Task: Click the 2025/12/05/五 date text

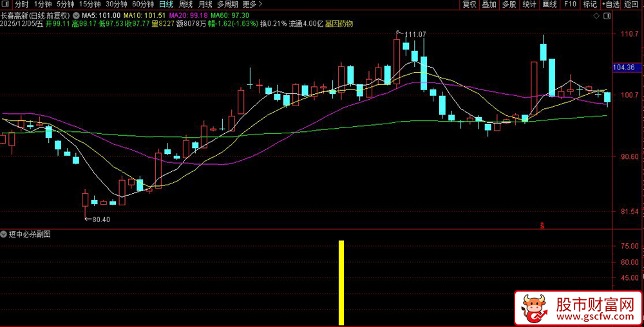Action: pos(22,24)
